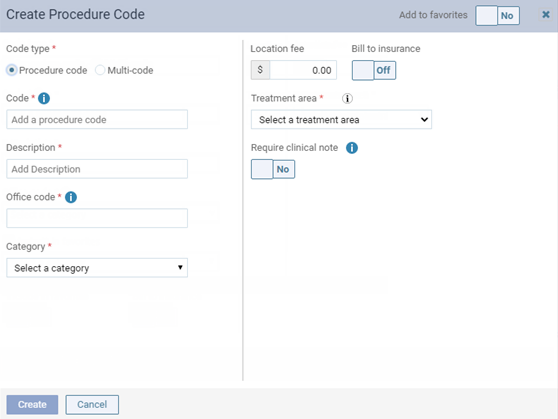Click the info icon beside Office code
Image resolution: width=558 pixels, height=419 pixels.
point(71,197)
